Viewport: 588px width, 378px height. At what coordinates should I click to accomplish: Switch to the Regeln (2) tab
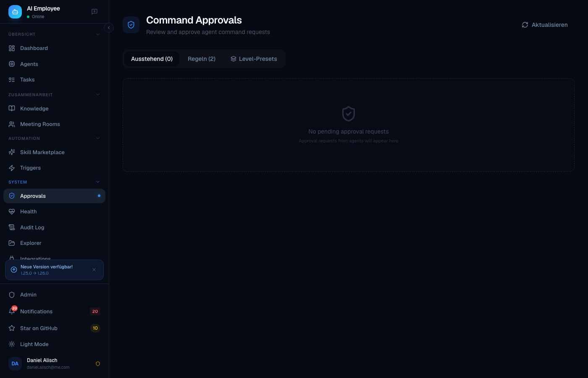202,59
